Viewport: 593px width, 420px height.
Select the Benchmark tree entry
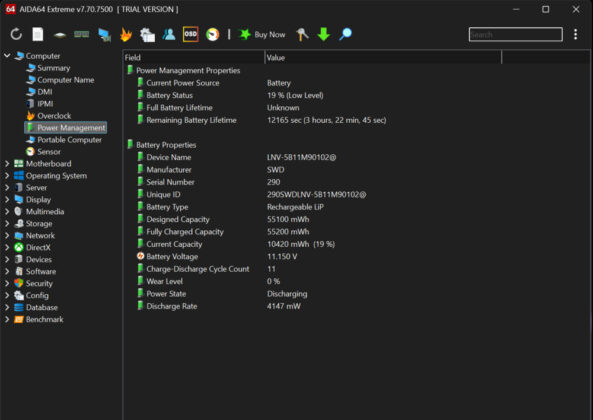(39, 319)
